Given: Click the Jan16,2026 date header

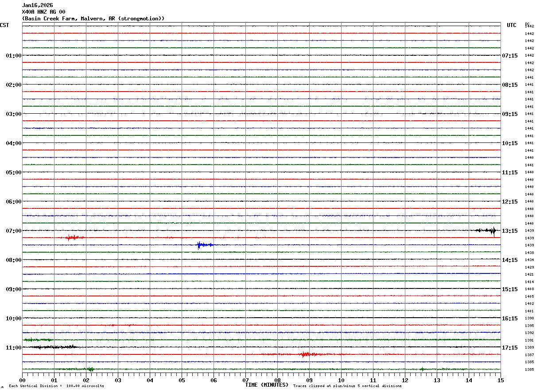Looking at the screenshot, I should (37, 5).
